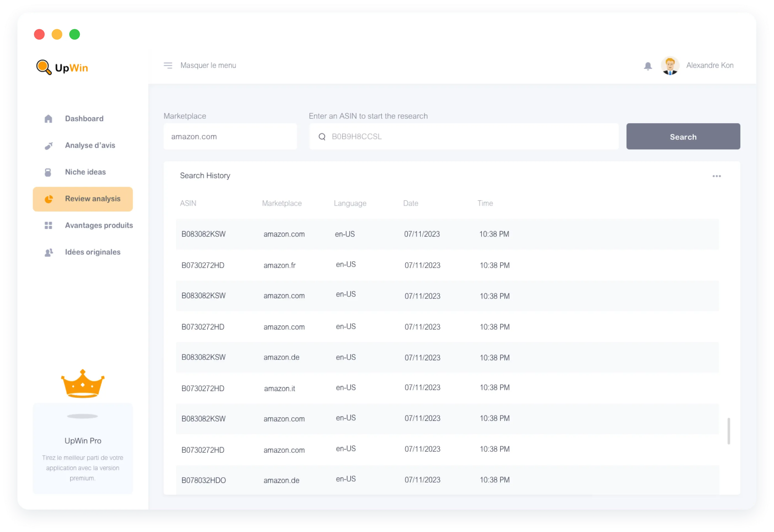Open the Marketplace selector showing amazon.com

(230, 136)
